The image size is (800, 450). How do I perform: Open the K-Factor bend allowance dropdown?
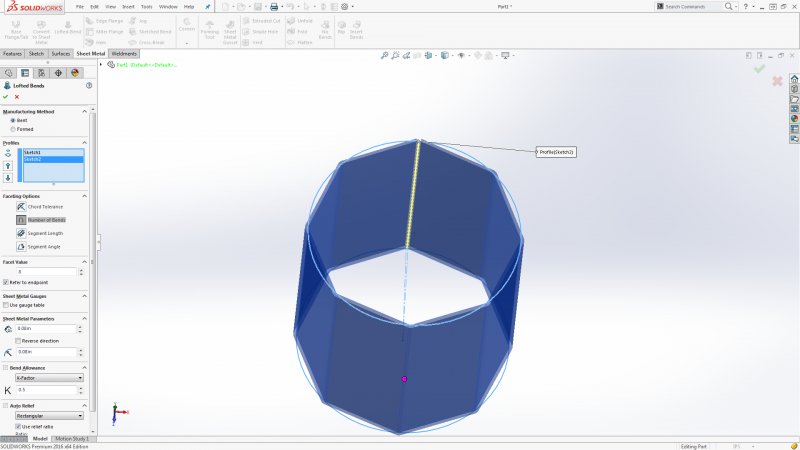[x=49, y=378]
